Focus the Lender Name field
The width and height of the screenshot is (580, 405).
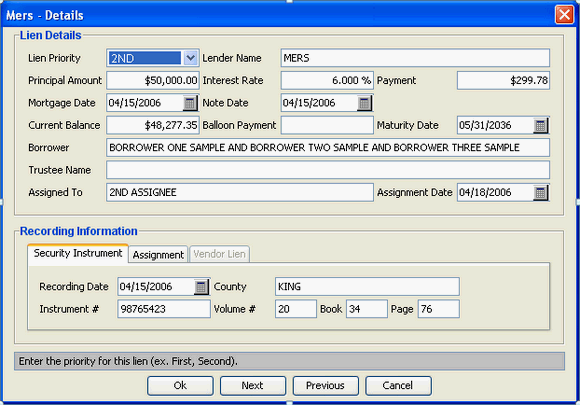click(x=415, y=58)
